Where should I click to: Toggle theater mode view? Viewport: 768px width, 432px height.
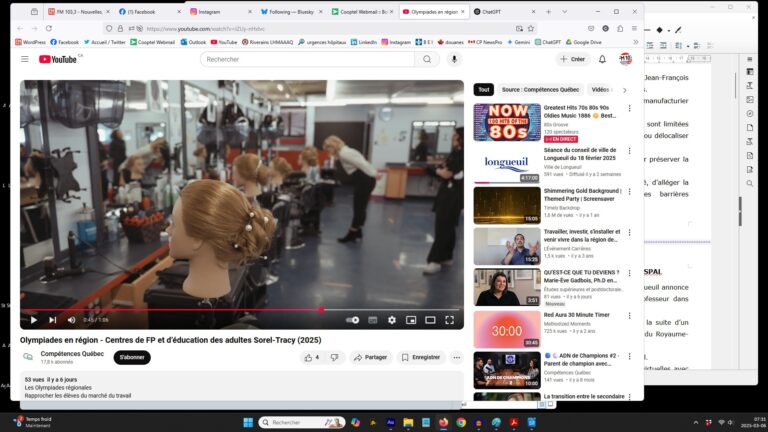coord(430,320)
